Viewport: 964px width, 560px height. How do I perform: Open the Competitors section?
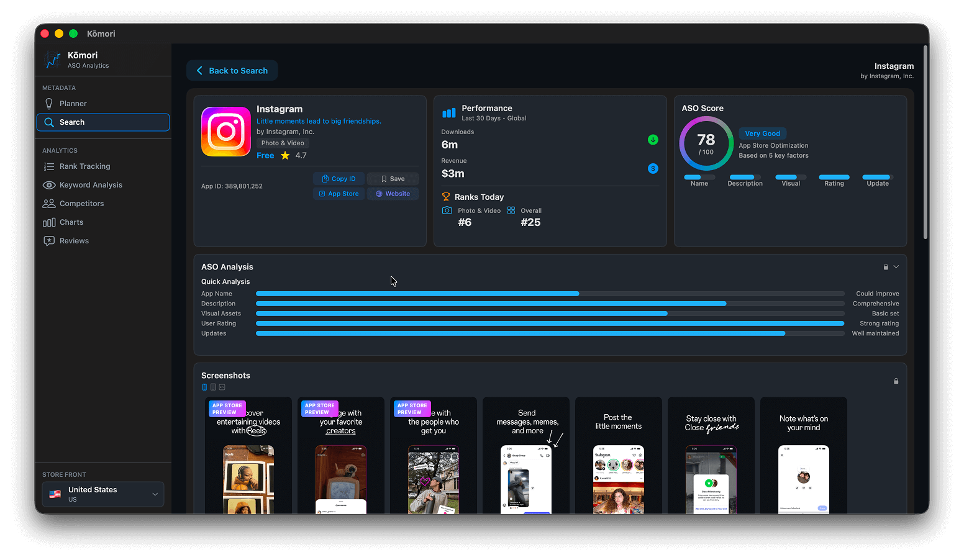point(81,203)
